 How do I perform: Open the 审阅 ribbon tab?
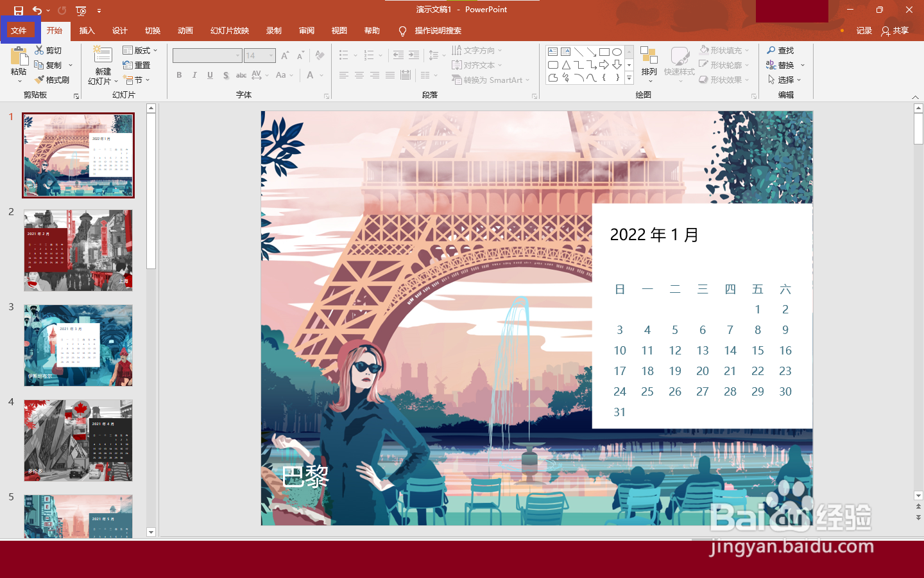click(307, 31)
